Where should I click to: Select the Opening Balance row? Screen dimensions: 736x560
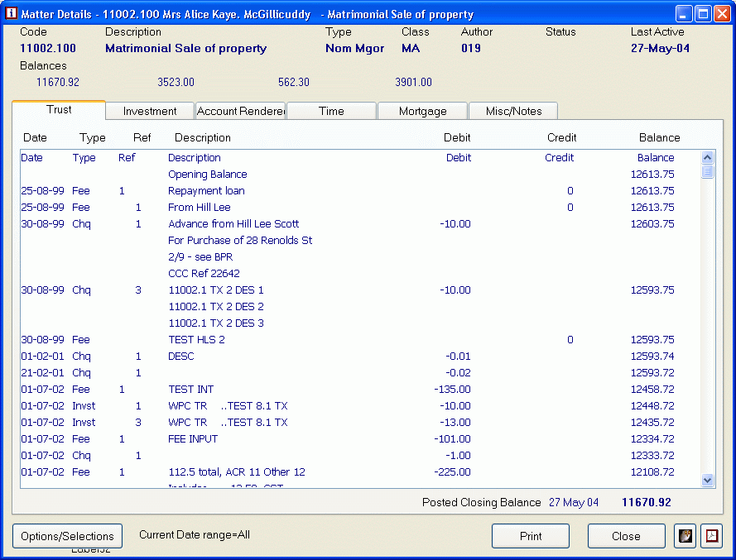point(208,175)
